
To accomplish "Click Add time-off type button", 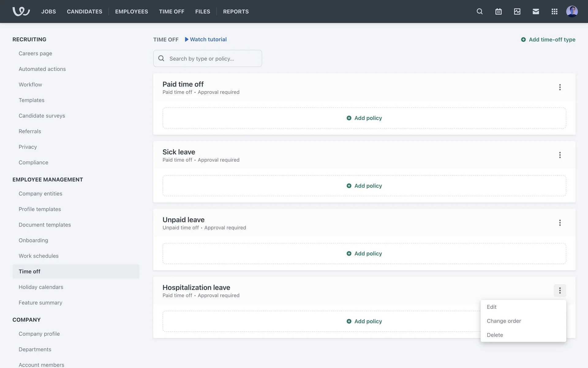I will coord(548,40).
